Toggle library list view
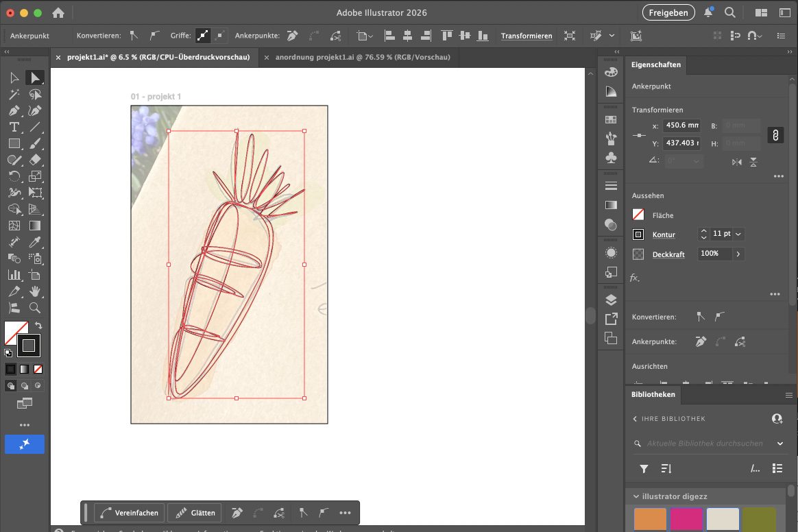 tap(777, 468)
